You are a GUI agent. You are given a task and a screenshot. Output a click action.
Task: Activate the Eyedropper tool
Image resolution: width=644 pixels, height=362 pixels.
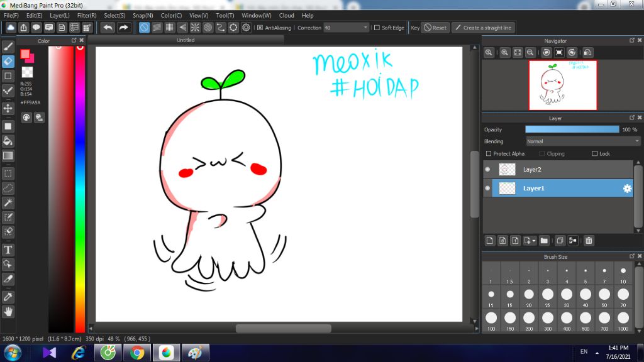coord(8,297)
